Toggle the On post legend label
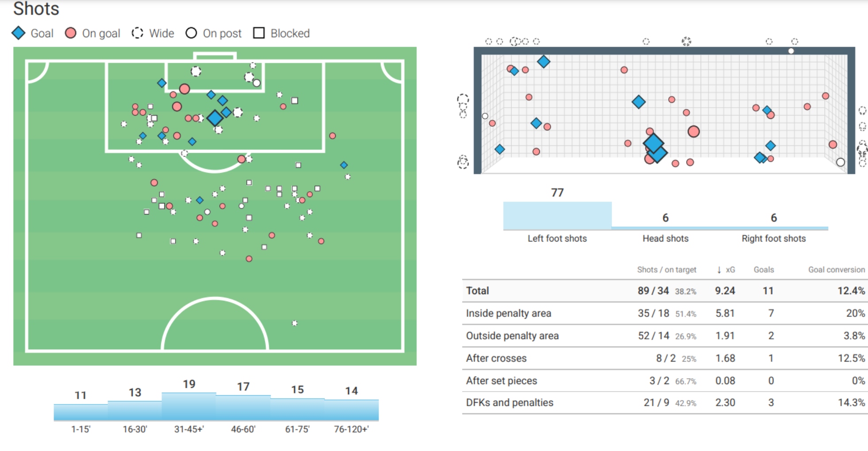 tap(222, 33)
